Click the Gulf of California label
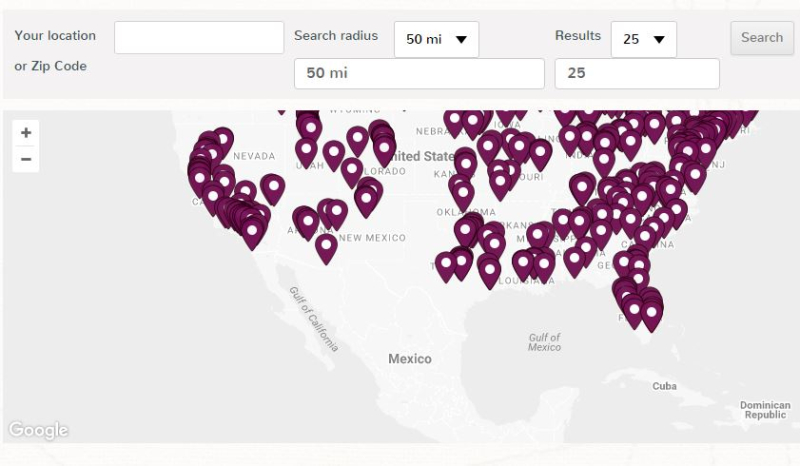The image size is (800, 466). (x=314, y=320)
